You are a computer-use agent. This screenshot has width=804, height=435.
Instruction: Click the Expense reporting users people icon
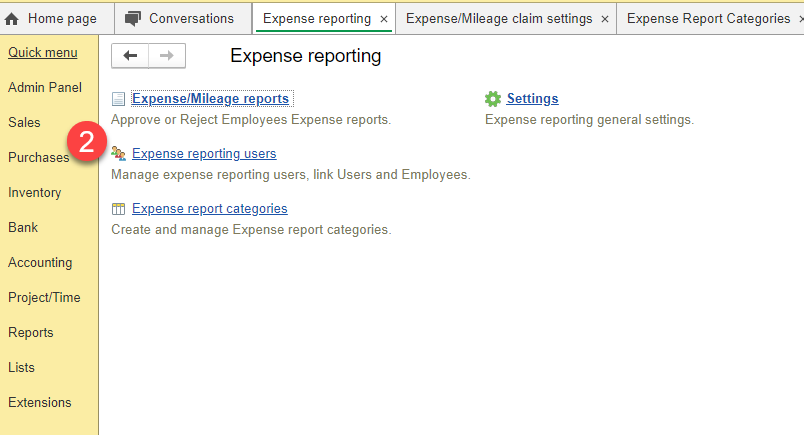coord(118,153)
